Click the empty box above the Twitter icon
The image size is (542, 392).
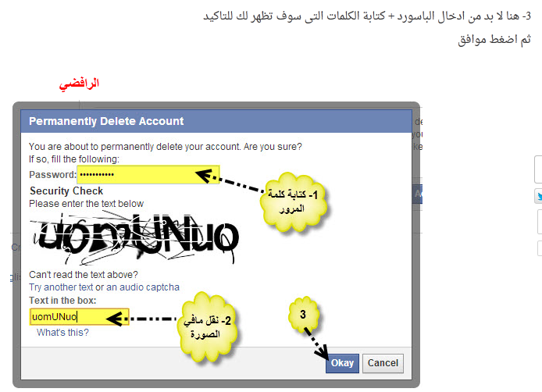pos(538,169)
